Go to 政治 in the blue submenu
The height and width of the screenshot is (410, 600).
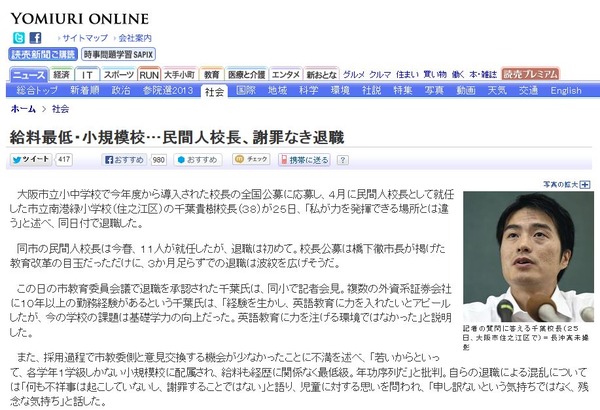coord(121,90)
